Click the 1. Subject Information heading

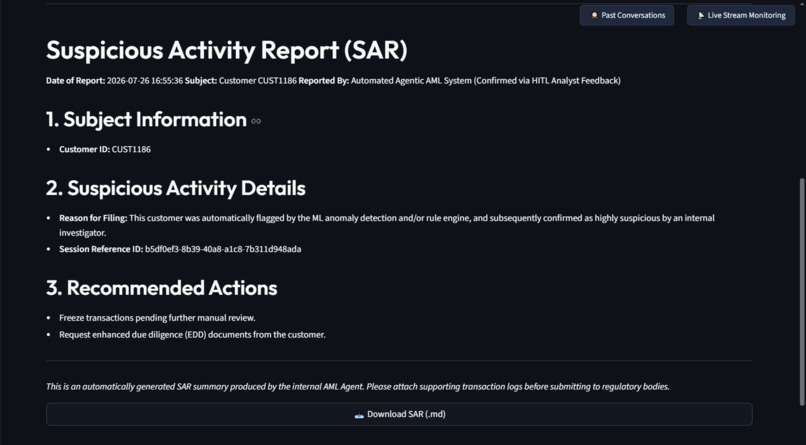tap(146, 120)
